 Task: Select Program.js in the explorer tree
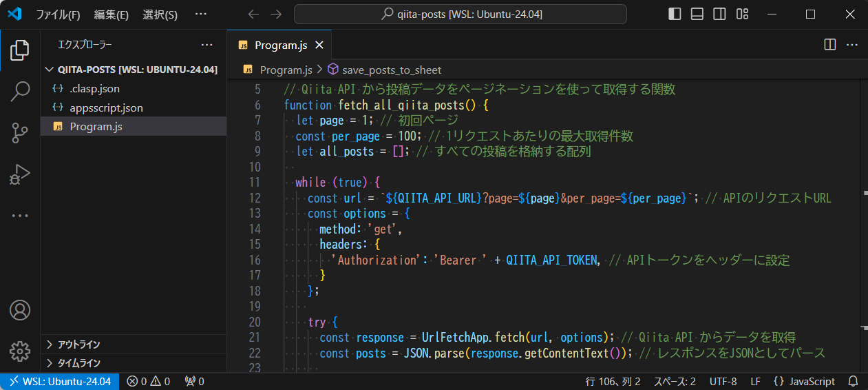tap(134, 126)
